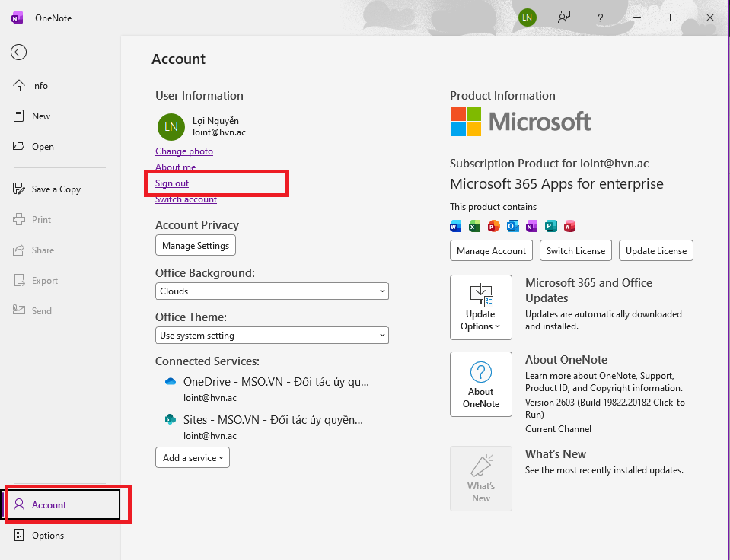The width and height of the screenshot is (730, 560).
Task: Click the Outlook product icon
Action: coord(512,226)
